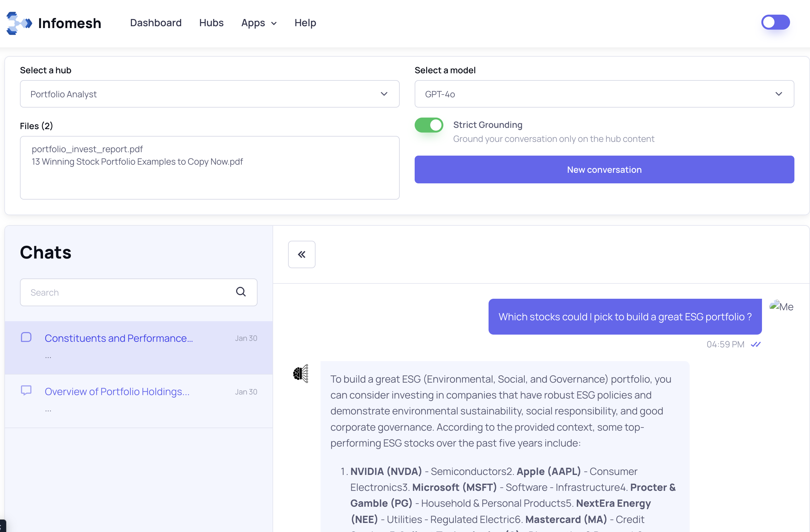Open the Dashboard menu item
Image resolution: width=810 pixels, height=532 pixels.
[156, 23]
